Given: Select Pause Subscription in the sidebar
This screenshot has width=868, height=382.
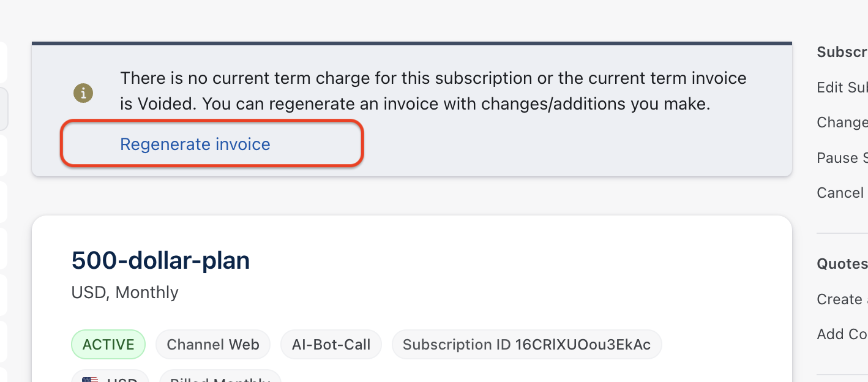Looking at the screenshot, I should coord(842,158).
